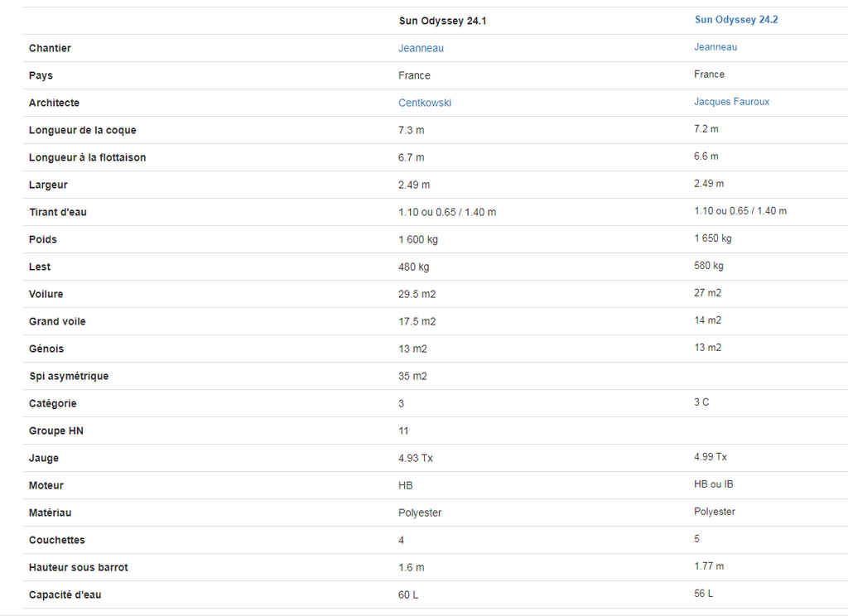The height and width of the screenshot is (616, 848).
Task: Click the 56 L water capacity value
Action: click(704, 594)
